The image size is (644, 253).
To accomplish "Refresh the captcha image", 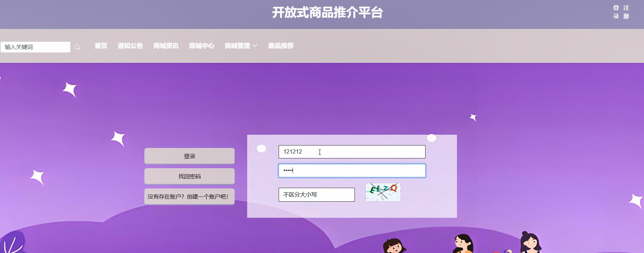I will point(383,192).
